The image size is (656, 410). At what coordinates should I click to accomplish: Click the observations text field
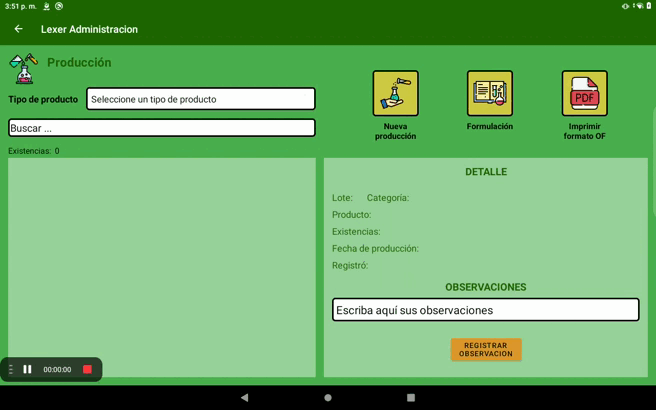485,310
